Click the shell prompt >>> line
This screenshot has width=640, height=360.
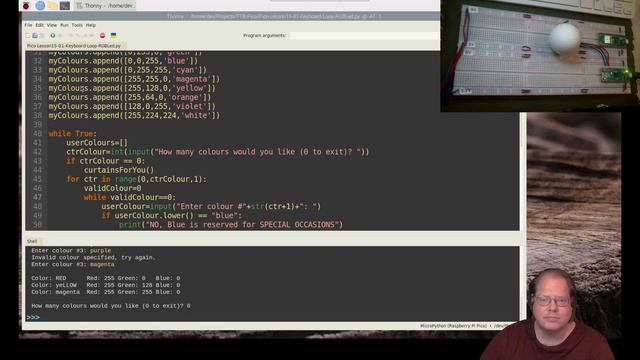33,317
